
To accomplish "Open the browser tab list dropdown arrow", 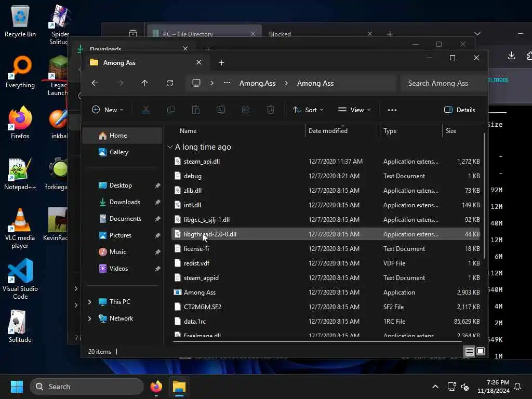I will (477, 34).
